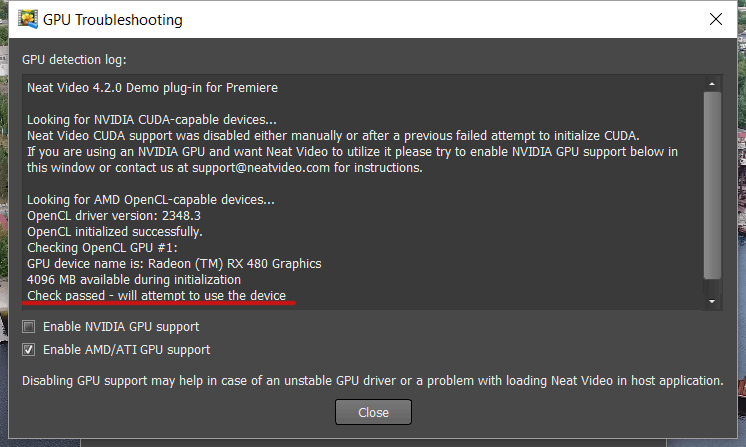The image size is (746, 447).
Task: Click the Radeon RX 480 Graphics device line
Action: (x=174, y=263)
